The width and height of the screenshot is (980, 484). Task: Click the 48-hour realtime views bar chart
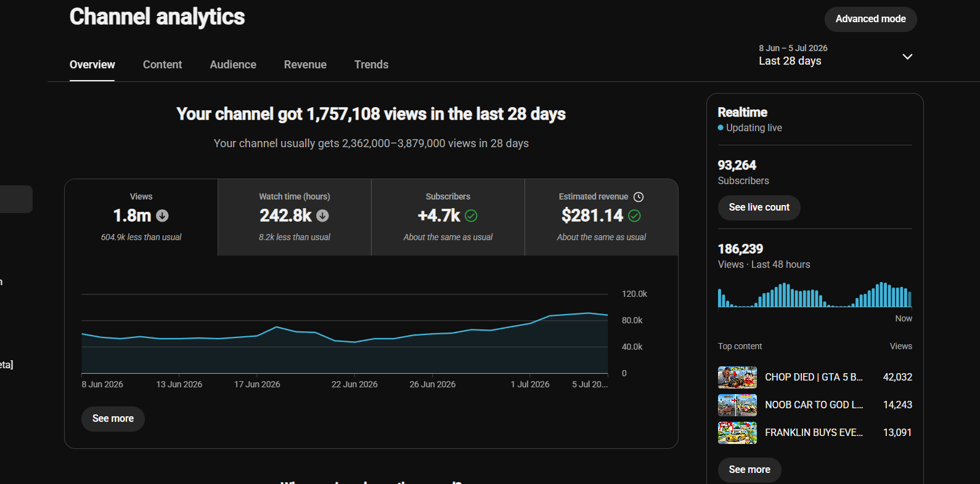pyautogui.click(x=815, y=295)
